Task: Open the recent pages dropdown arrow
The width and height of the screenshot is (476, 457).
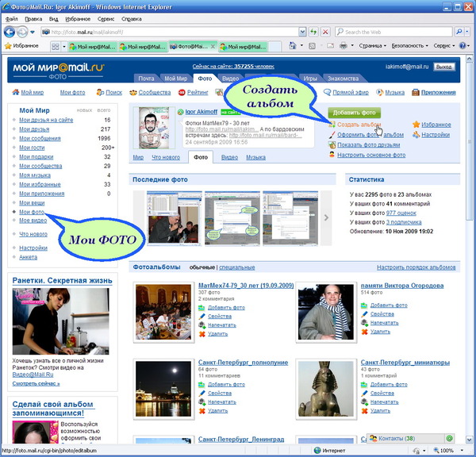Action: coord(33,32)
